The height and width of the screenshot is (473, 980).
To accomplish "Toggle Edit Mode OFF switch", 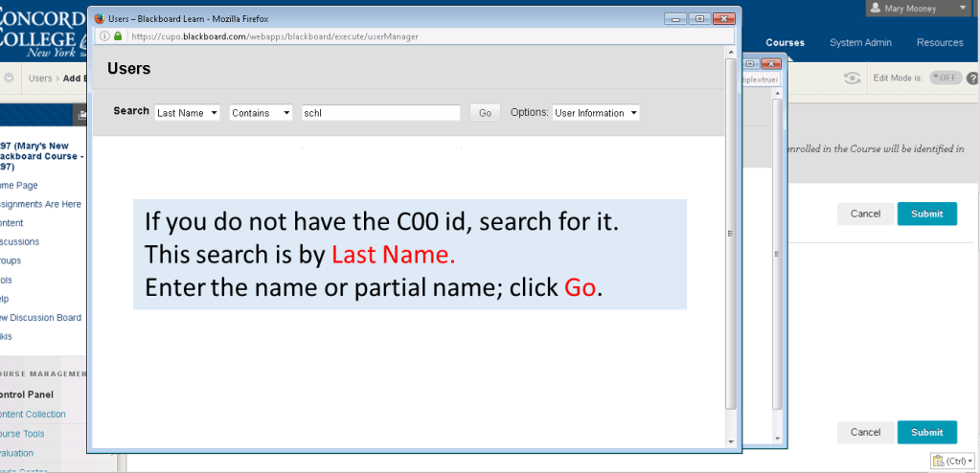I will pos(945,79).
